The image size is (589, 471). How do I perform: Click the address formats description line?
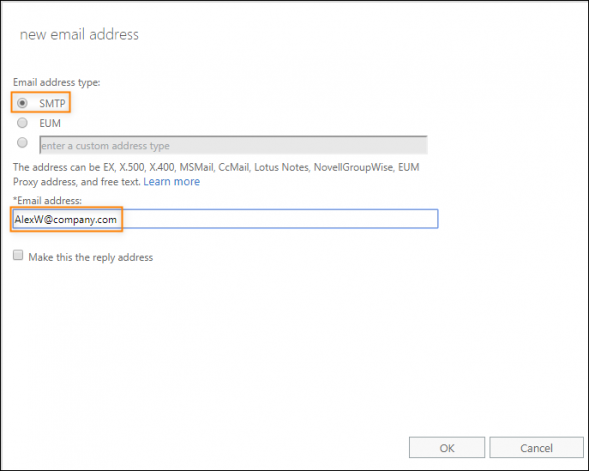tap(216, 167)
